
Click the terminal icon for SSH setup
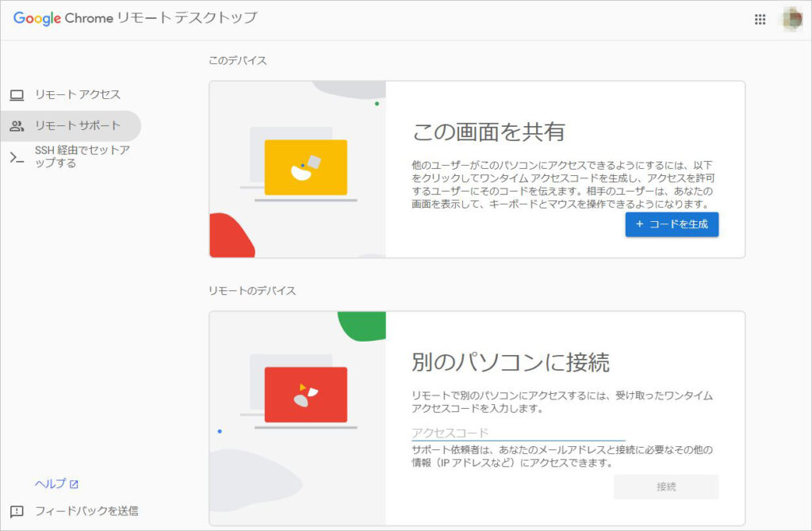(x=17, y=158)
